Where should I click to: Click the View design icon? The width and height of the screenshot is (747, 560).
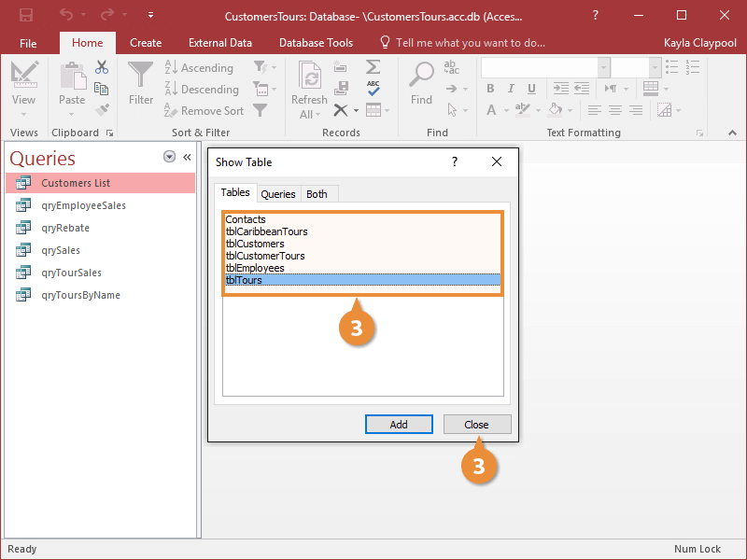24,75
